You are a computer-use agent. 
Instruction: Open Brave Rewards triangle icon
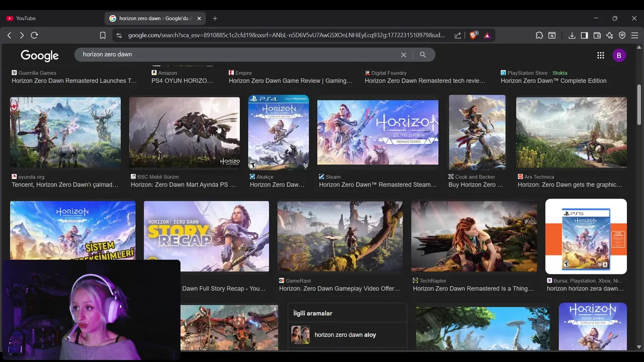(x=487, y=35)
